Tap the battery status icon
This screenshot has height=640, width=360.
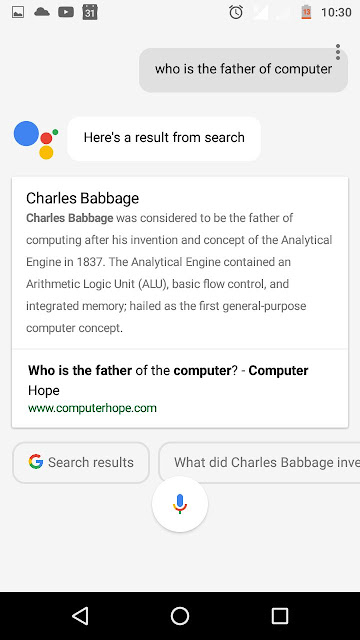pos(306,12)
